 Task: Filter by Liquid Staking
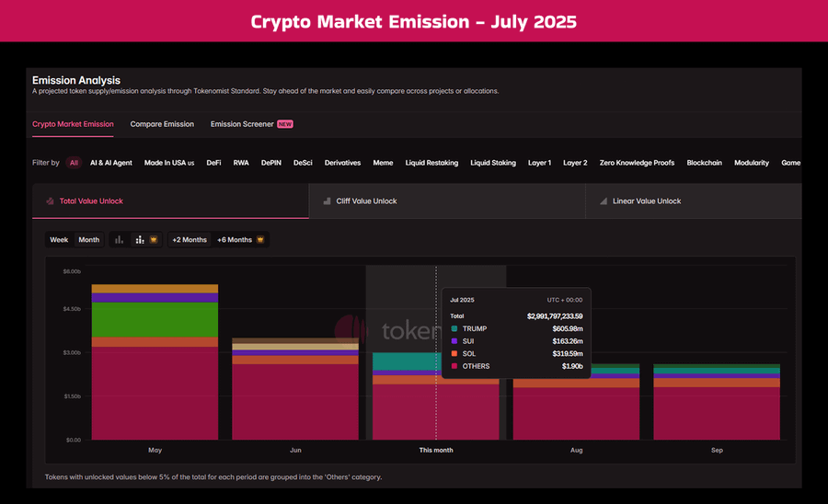pyautogui.click(x=493, y=163)
